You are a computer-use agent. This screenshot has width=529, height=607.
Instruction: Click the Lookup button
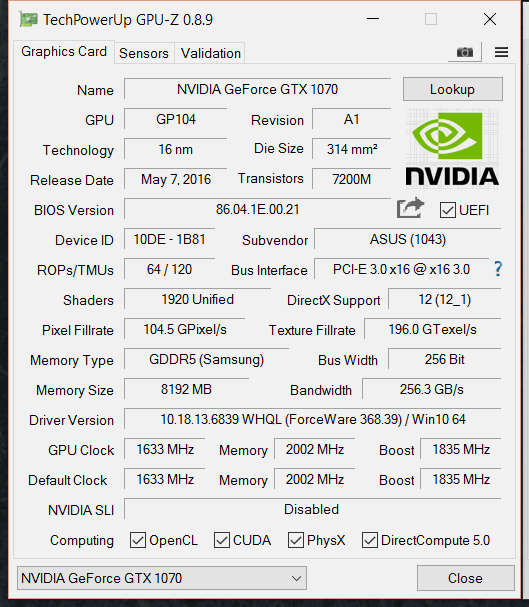pyautogui.click(x=453, y=89)
